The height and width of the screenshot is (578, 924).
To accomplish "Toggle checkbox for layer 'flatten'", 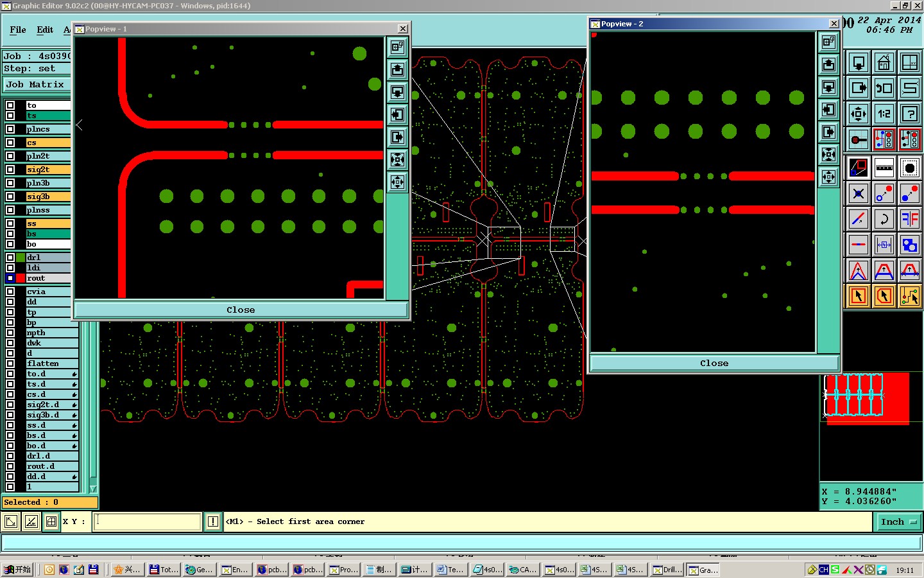I will click(x=10, y=363).
